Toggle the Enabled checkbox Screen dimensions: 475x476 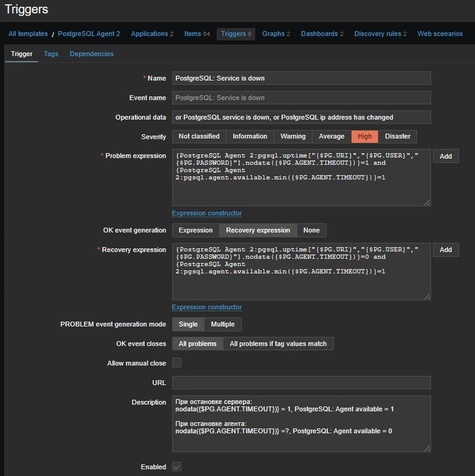(x=177, y=467)
